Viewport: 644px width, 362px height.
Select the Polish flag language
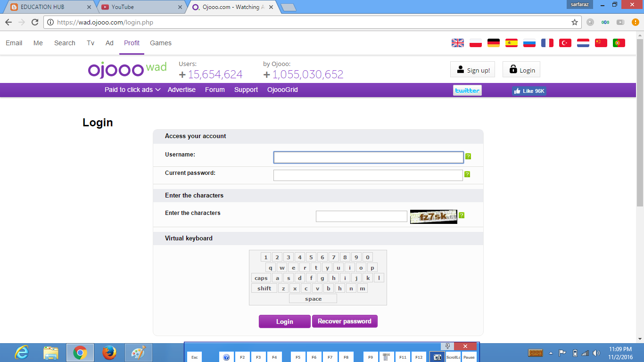click(476, 43)
